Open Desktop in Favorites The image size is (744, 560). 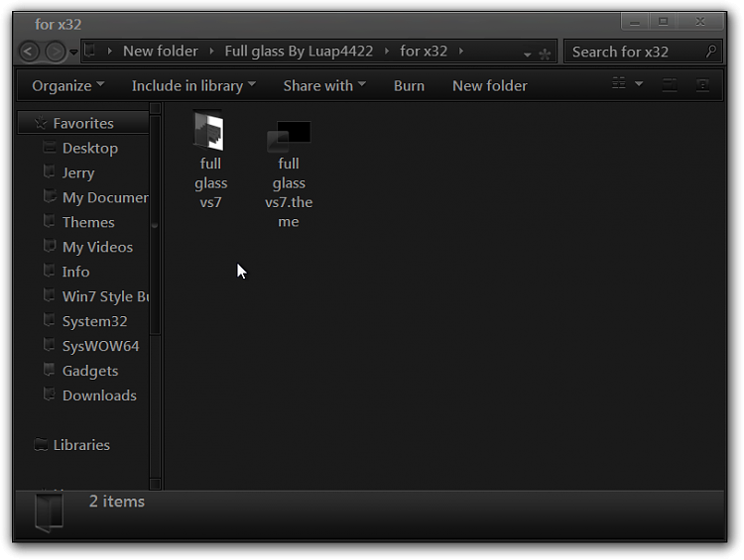pyautogui.click(x=90, y=148)
